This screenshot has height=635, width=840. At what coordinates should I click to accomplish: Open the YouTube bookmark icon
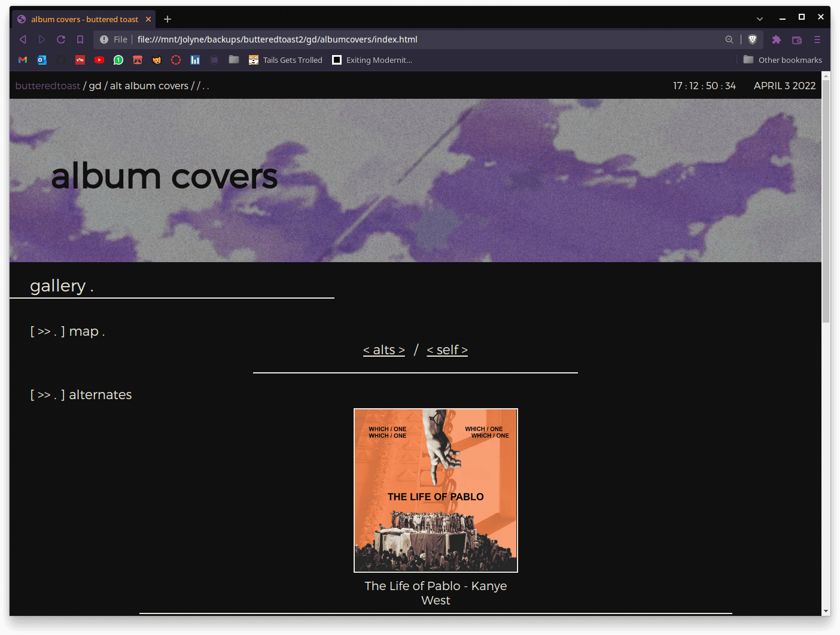click(x=99, y=60)
